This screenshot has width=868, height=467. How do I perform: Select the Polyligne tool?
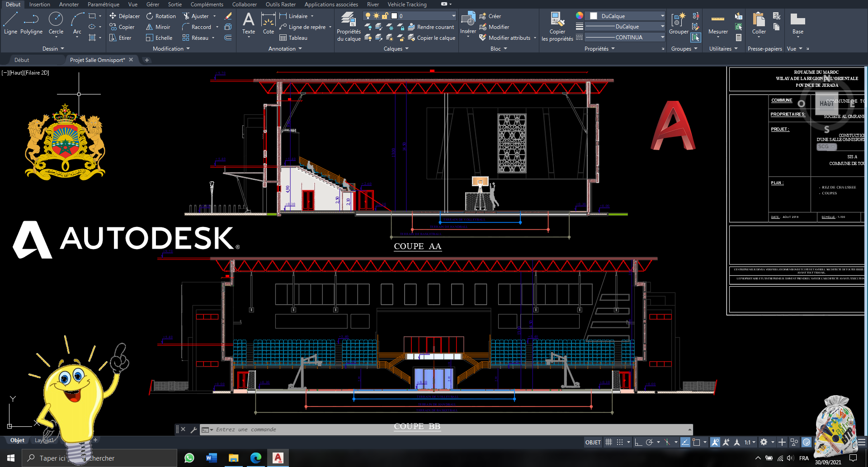31,24
